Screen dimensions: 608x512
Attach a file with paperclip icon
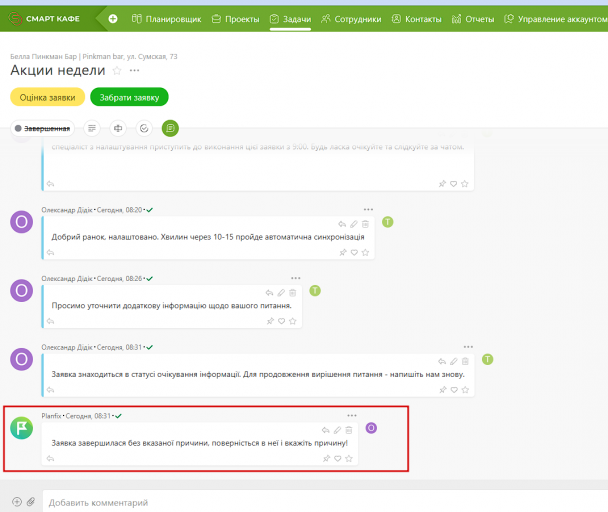(31, 502)
